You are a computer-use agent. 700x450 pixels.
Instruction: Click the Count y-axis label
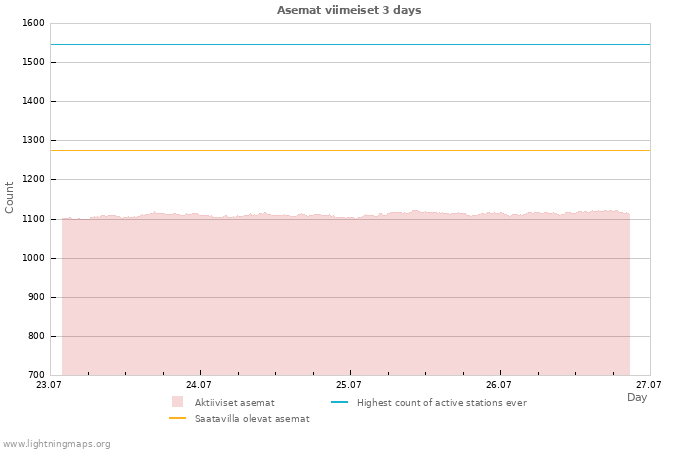pos(9,198)
